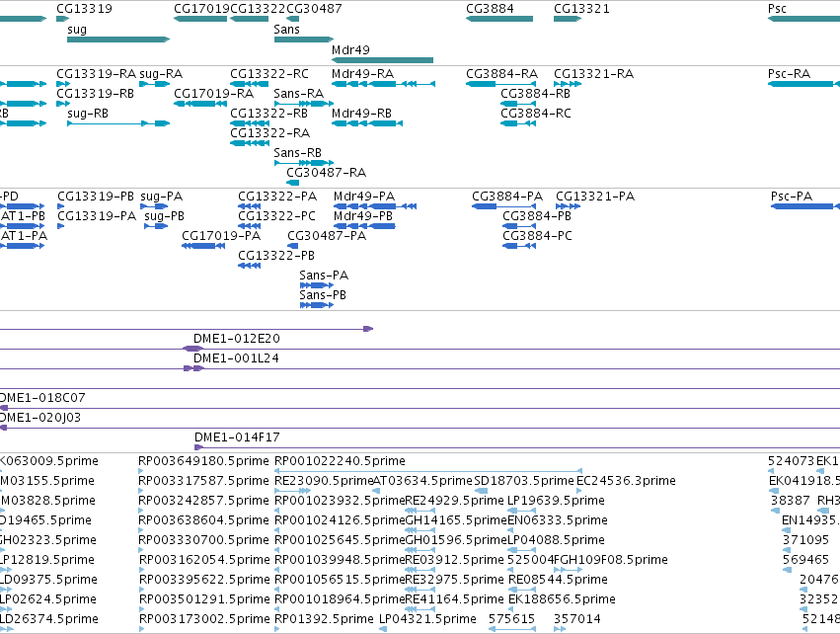Select the Mdr49-RA transcript
Viewport: 840px width, 634px height.
click(x=384, y=84)
